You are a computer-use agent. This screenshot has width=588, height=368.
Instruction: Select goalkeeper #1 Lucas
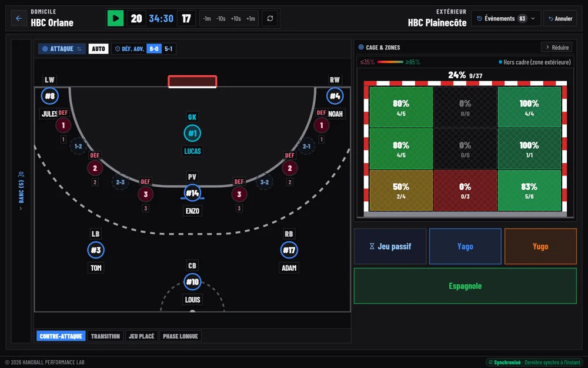click(x=192, y=133)
